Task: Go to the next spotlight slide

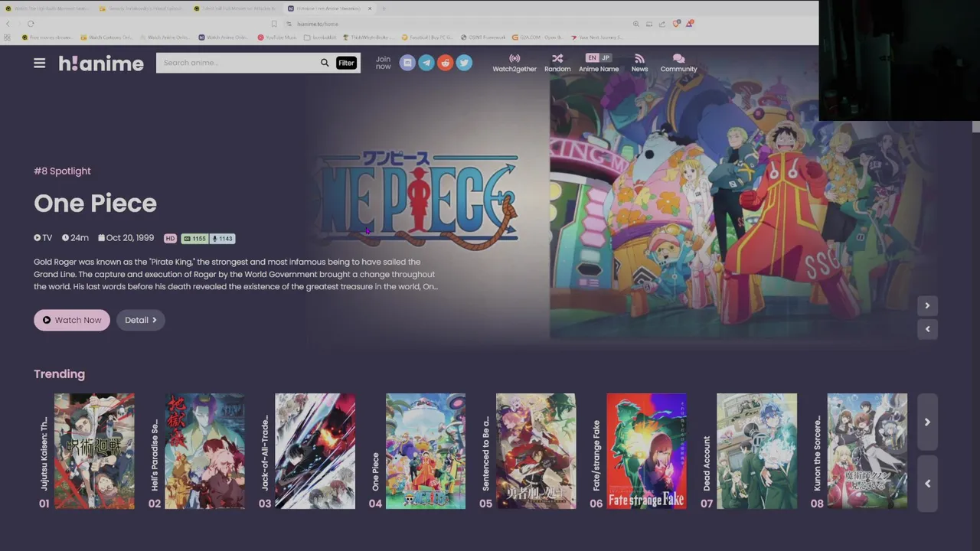Action: 927,306
